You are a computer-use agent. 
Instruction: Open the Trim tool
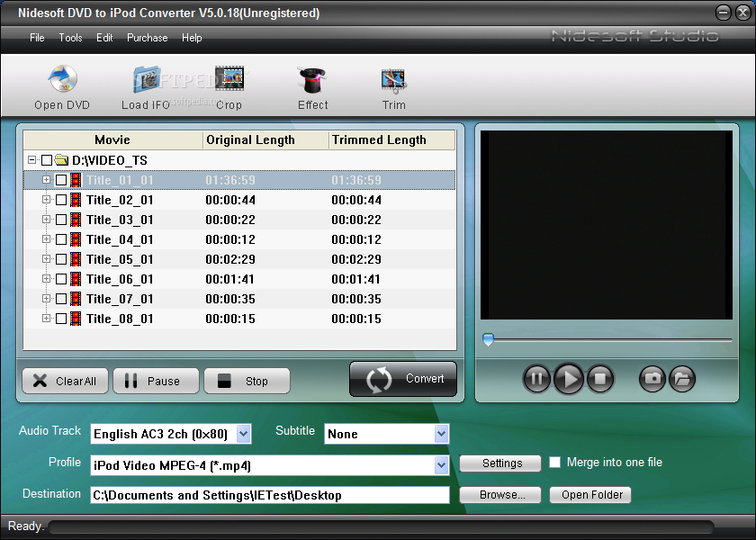click(x=393, y=80)
